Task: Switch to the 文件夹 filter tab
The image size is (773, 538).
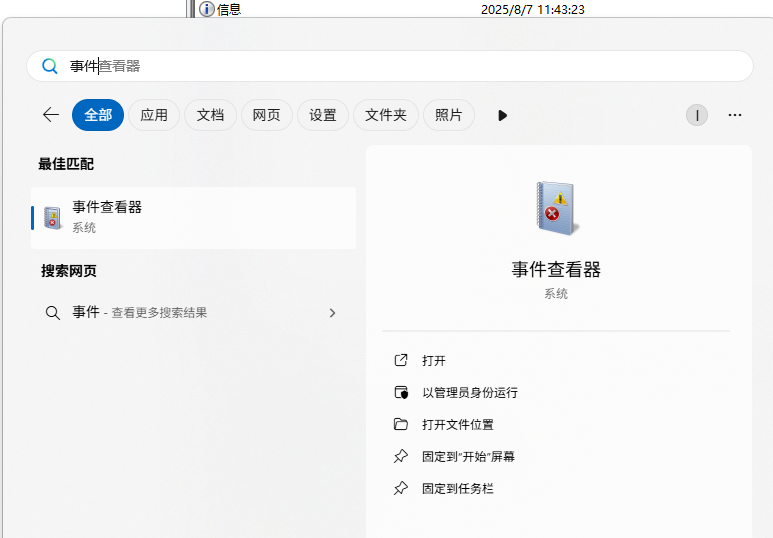Action: (x=386, y=115)
